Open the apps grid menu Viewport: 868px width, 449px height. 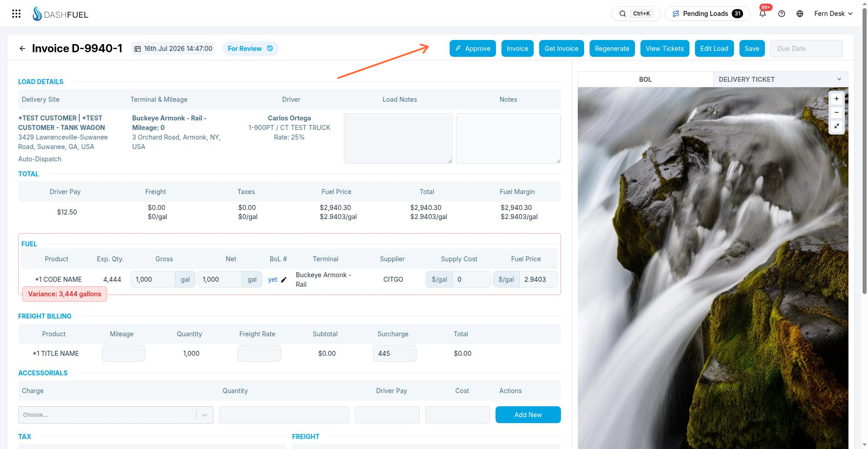point(16,14)
